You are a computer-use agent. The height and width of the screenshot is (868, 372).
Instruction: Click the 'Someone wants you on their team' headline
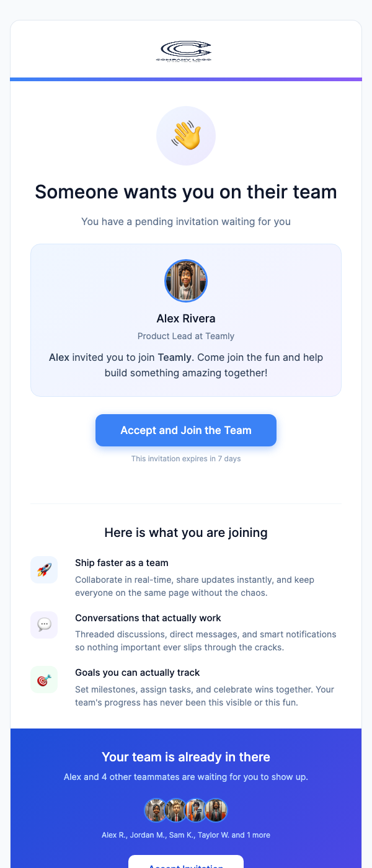(185, 192)
